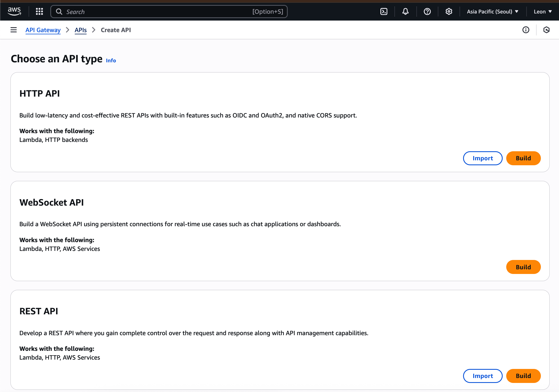Open the Services grid menu icon

tap(39, 12)
